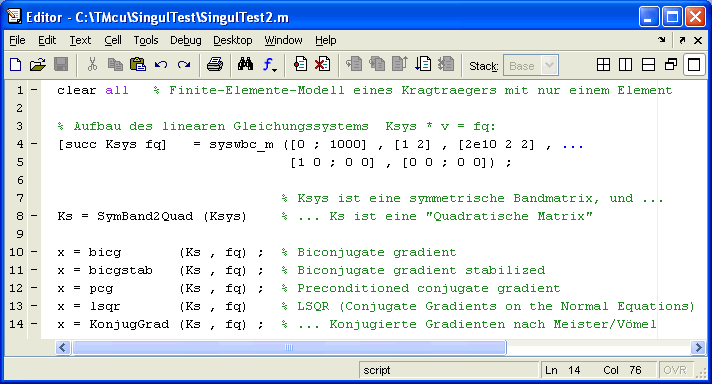712x384 pixels.
Task: Toggle breakpoint dash on line 8
Action: coord(34,216)
